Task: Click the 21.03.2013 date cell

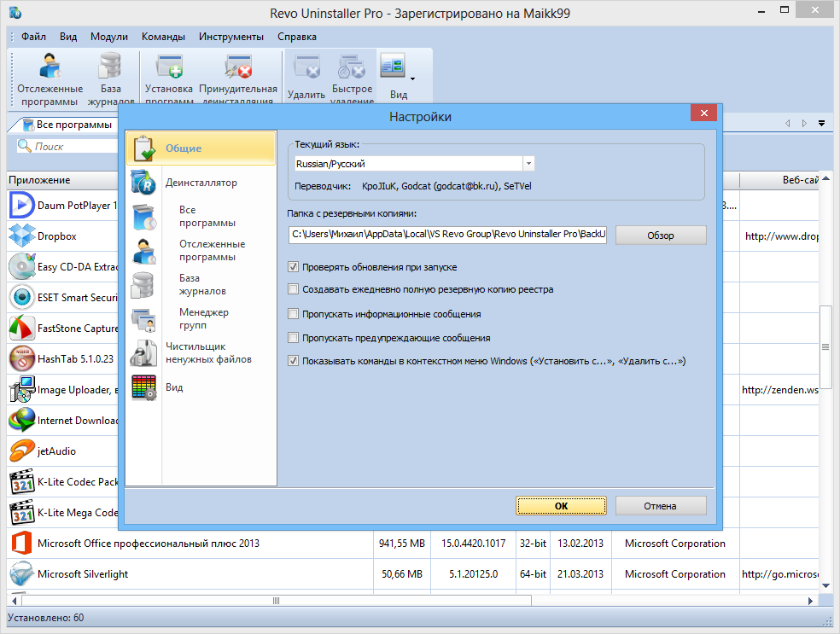Action: point(580,574)
